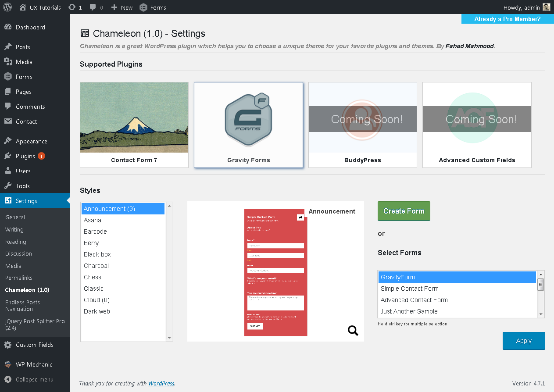The image size is (554, 392).
Task: Click the plus New icon
Action: (114, 7)
